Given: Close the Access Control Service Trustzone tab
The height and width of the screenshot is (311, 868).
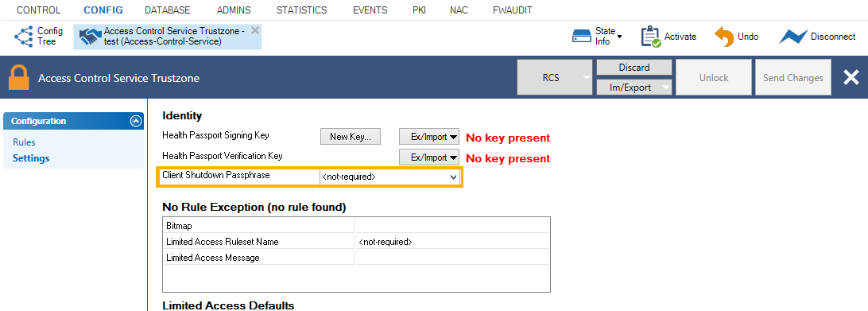Looking at the screenshot, I should click(x=254, y=30).
